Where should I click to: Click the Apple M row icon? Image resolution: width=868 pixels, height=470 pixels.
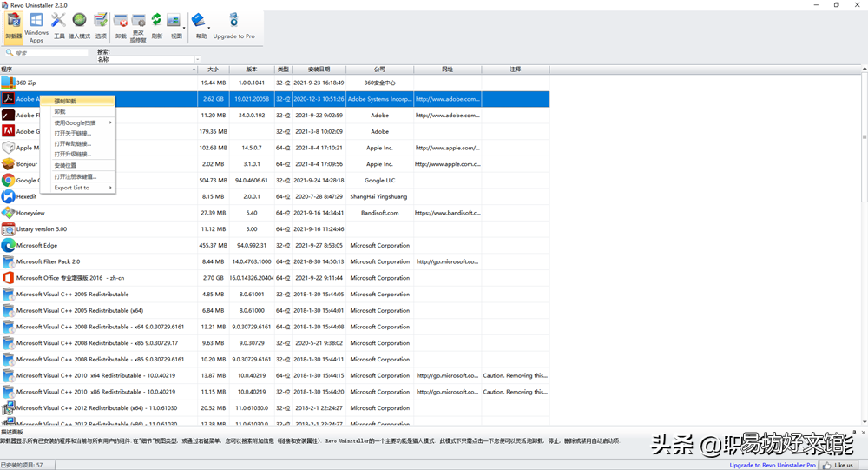(x=8, y=148)
